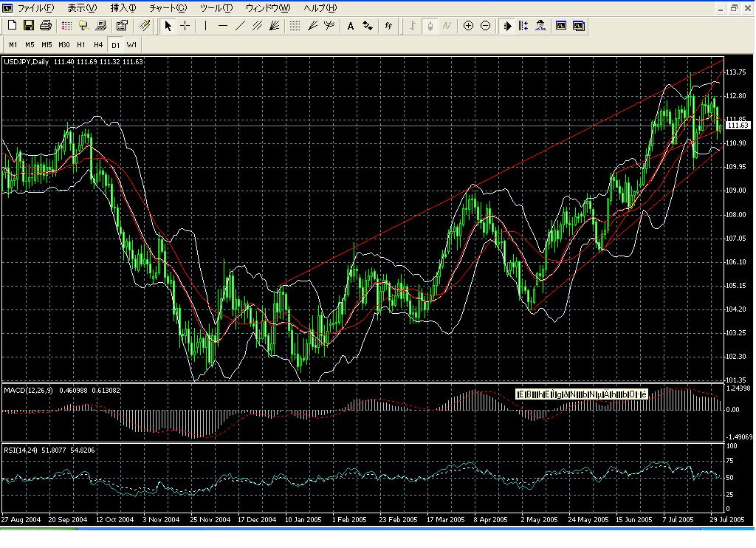Screen dimensions: 756x548
Task: Switch to the H4 timeframe
Action: point(98,44)
